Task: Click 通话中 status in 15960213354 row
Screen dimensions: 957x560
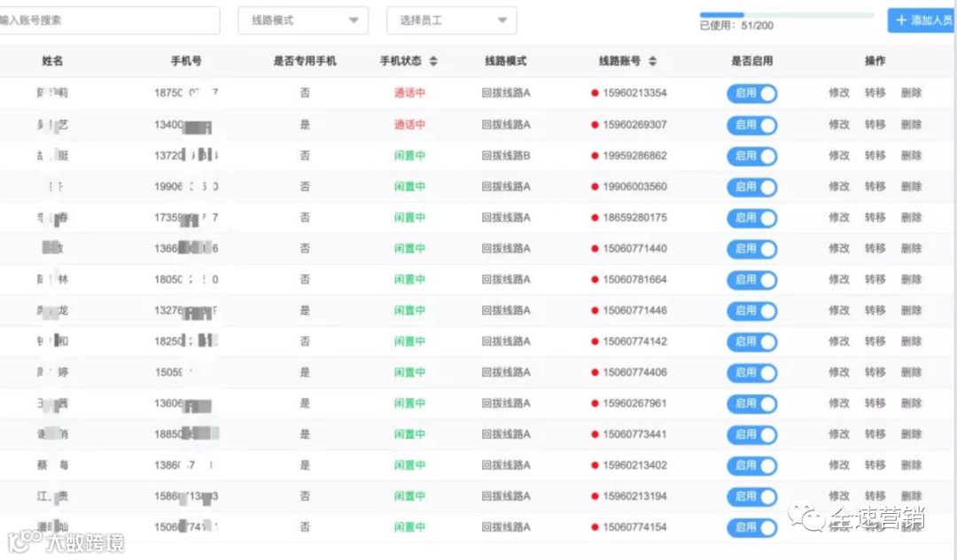Action: click(409, 93)
